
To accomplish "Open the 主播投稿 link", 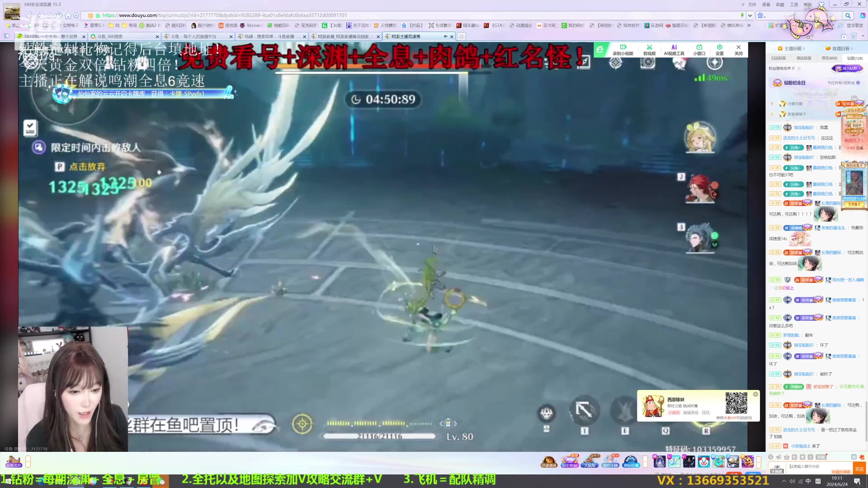I will tap(791, 48).
